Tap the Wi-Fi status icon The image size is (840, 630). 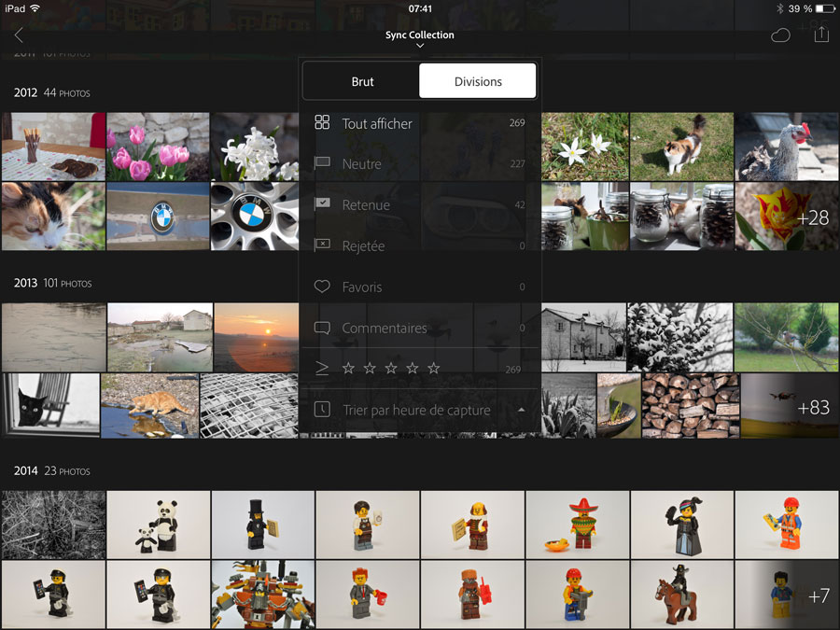coord(35,8)
